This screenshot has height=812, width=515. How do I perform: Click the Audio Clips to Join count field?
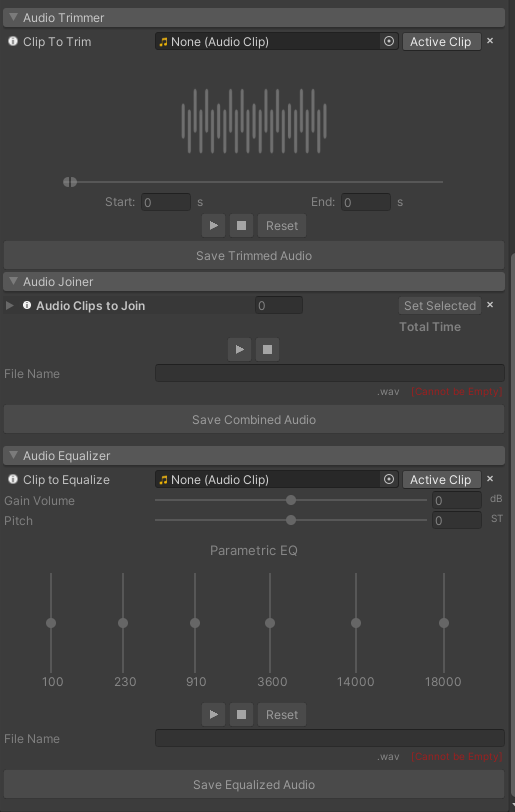coord(279,306)
